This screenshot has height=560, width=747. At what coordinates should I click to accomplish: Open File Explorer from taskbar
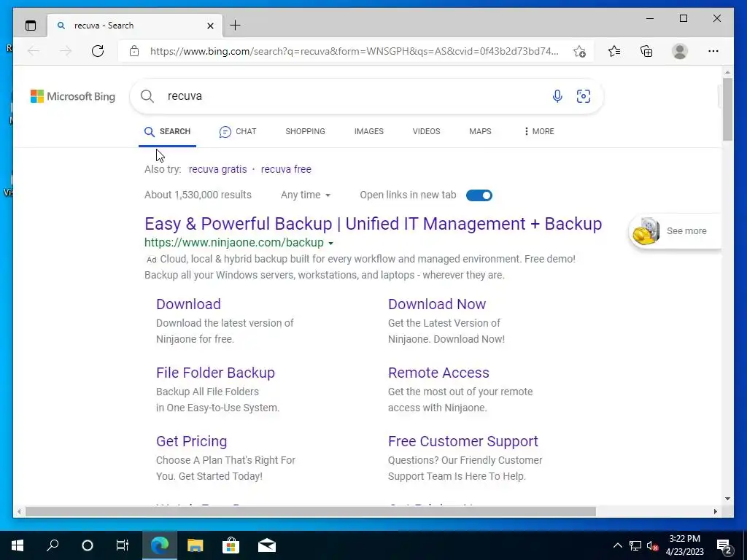195,545
